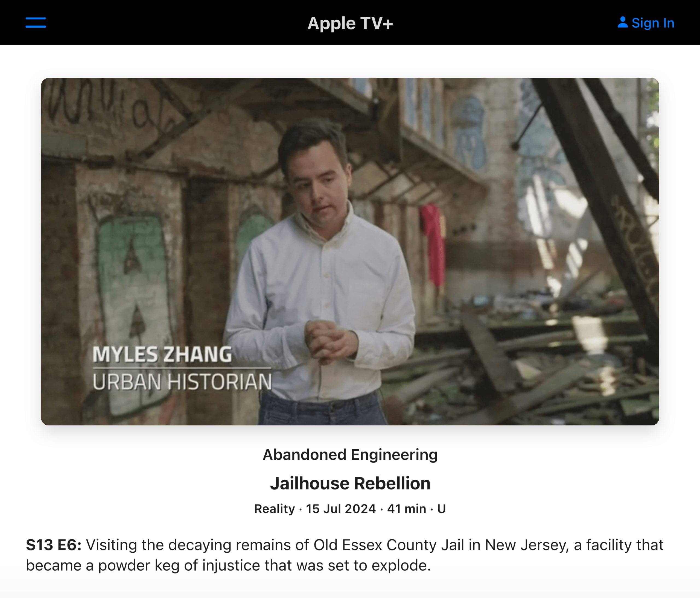Select the Reality genre label
Viewport: 700px width, 598px height.
pyautogui.click(x=274, y=509)
